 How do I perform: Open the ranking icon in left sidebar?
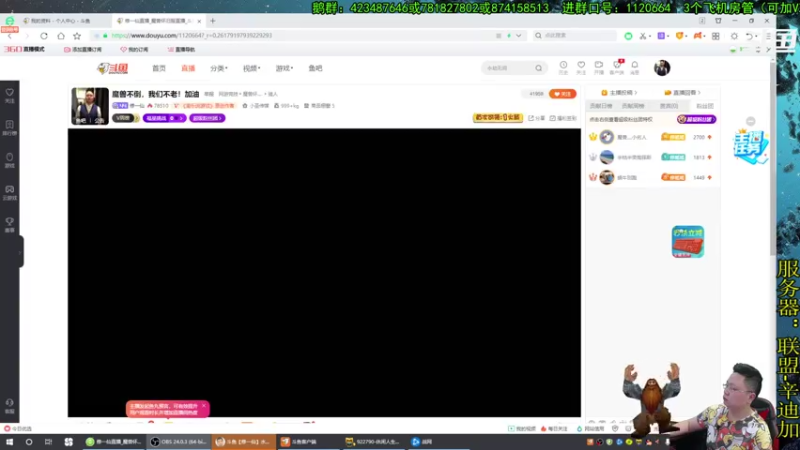point(10,128)
